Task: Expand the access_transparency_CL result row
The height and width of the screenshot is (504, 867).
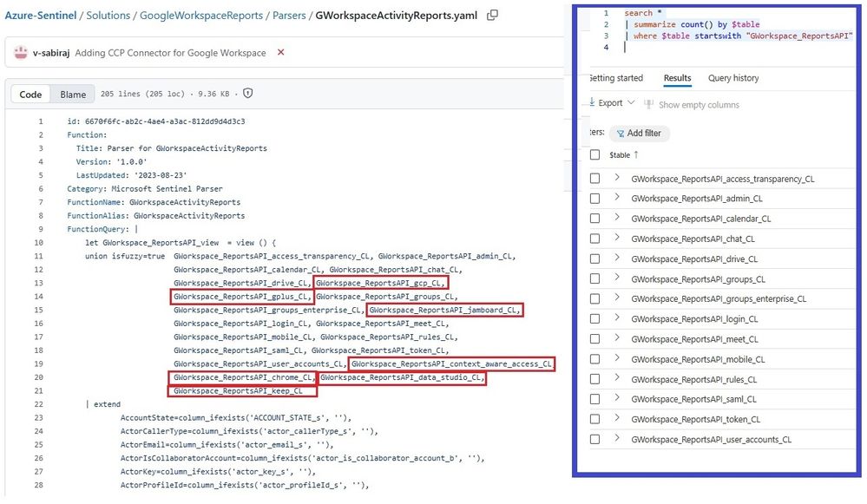Action: [617, 177]
